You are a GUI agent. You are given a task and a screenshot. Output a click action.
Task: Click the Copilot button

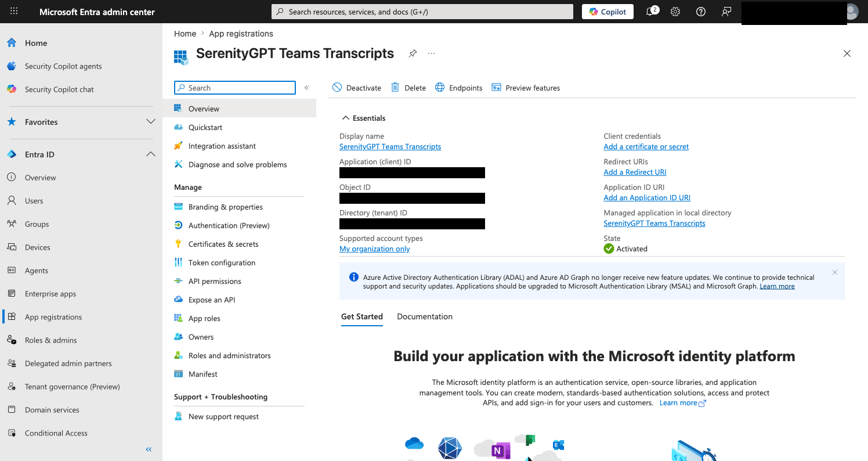coord(608,12)
